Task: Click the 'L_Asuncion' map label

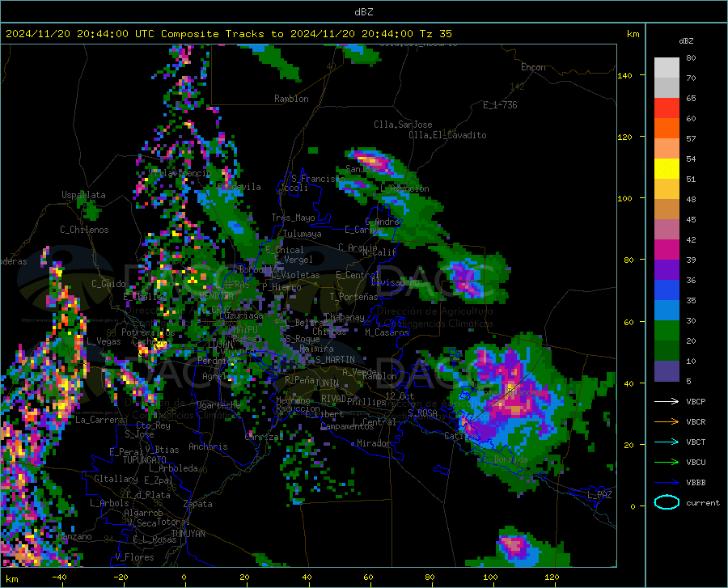Action: (x=405, y=188)
